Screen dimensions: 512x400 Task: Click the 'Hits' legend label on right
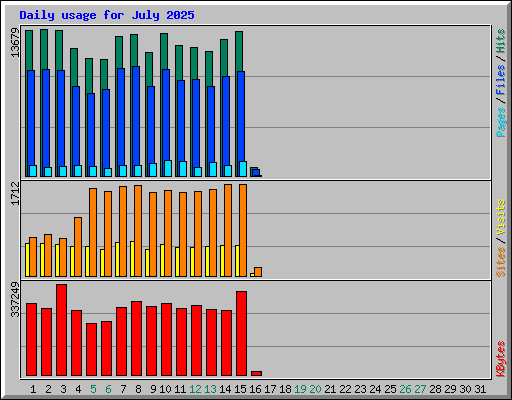(501, 41)
